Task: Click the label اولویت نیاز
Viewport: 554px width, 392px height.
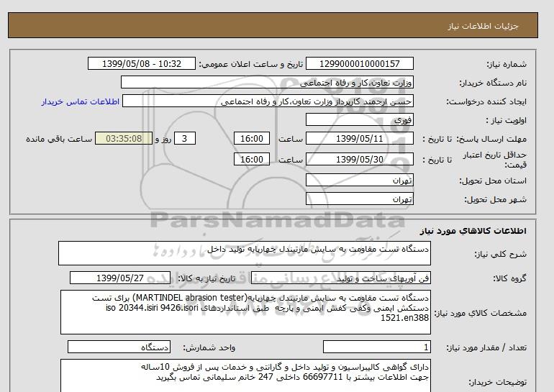Action: pyautogui.click(x=507, y=120)
